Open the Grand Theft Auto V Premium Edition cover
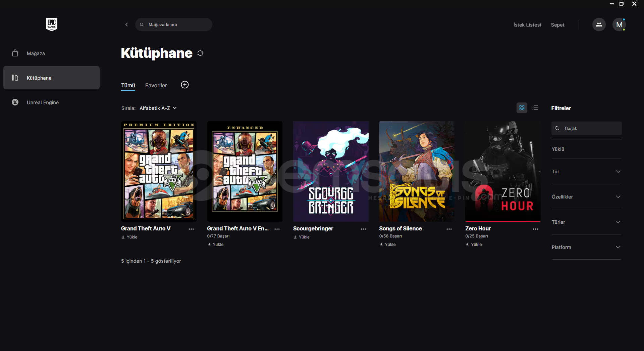 [159, 171]
